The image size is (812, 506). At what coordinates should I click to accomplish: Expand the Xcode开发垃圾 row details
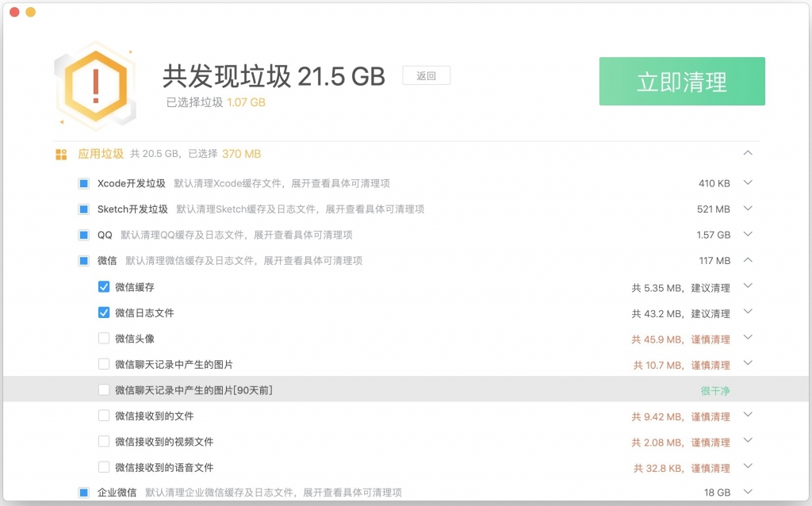coord(748,183)
